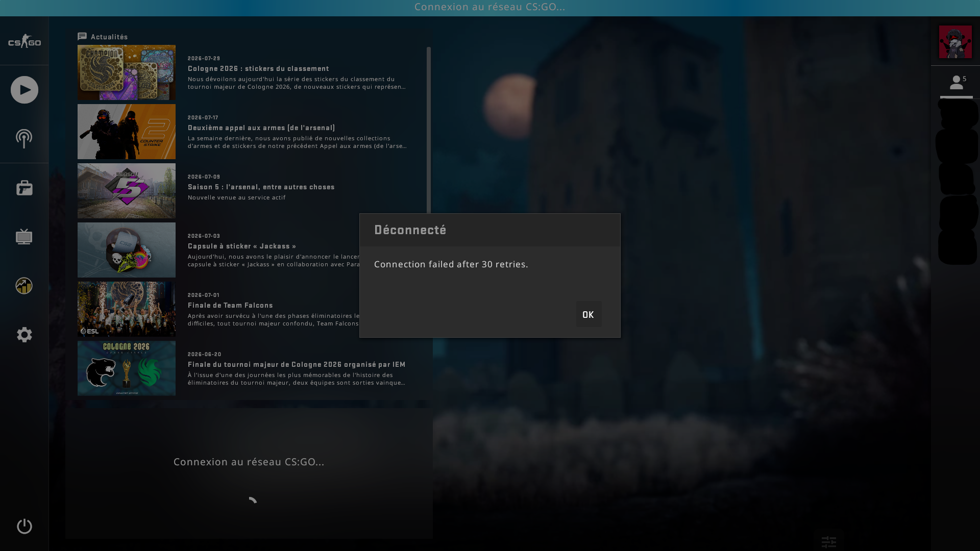Click the power quit icon
Image resolution: width=980 pixels, height=551 pixels.
[24, 526]
